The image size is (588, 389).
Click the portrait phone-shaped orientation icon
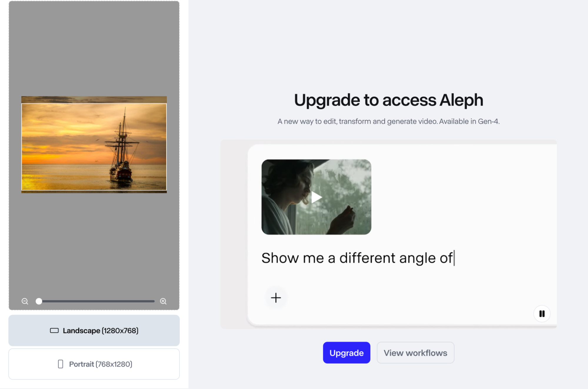[x=61, y=364]
